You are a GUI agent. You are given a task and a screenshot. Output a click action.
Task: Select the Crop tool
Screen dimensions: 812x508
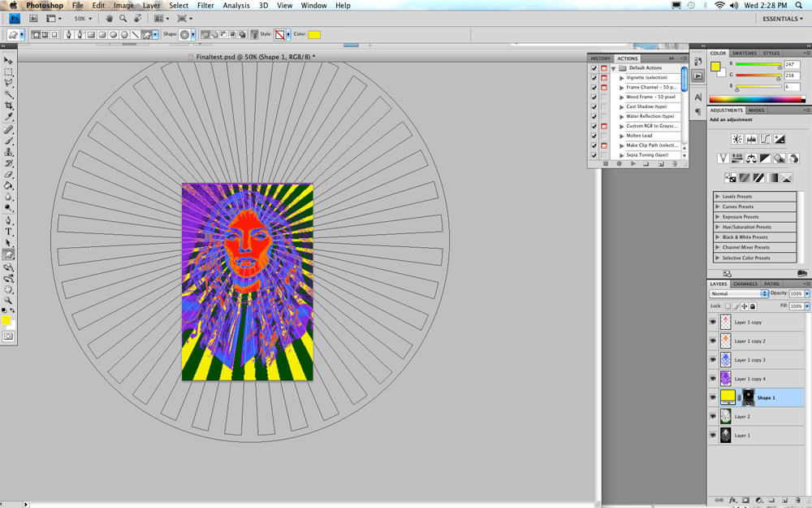tap(8, 105)
